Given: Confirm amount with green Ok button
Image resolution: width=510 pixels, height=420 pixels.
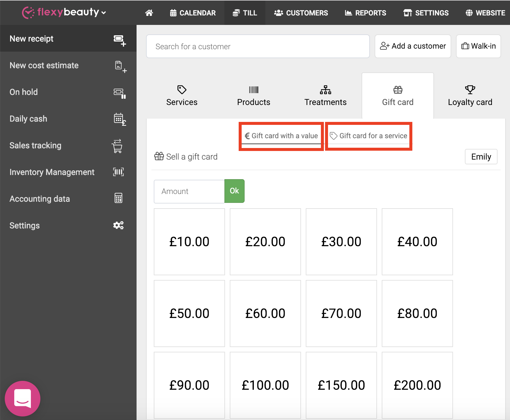Looking at the screenshot, I should (x=235, y=191).
